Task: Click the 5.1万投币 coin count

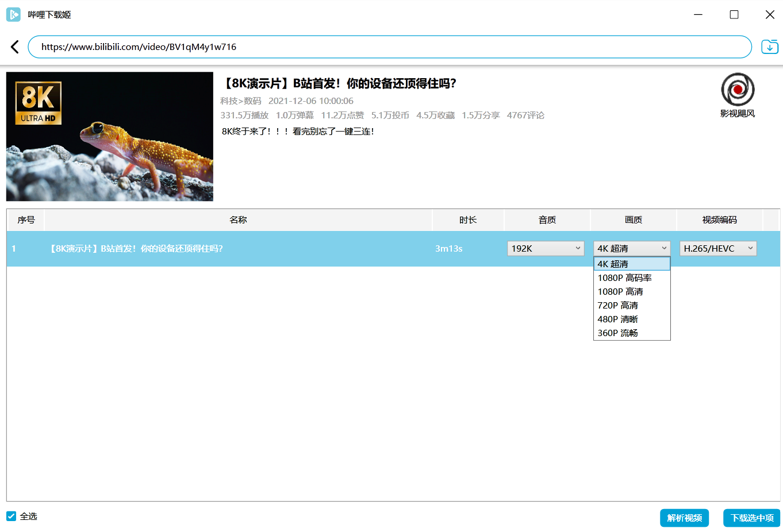Action: point(390,115)
